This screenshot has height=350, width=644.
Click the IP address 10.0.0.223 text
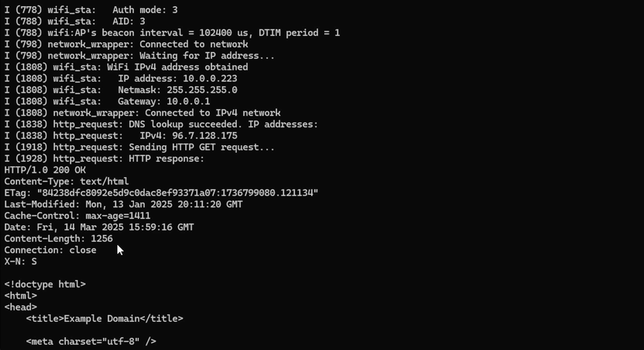pos(210,79)
